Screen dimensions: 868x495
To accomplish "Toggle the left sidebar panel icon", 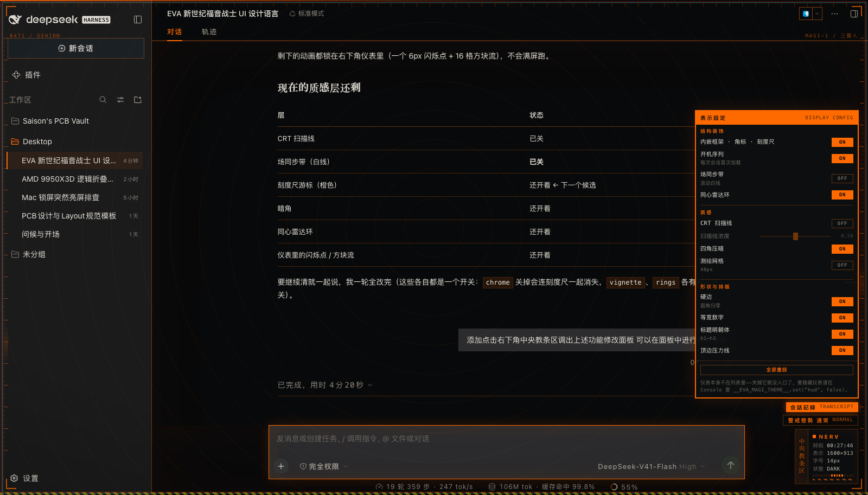I will 138,20.
